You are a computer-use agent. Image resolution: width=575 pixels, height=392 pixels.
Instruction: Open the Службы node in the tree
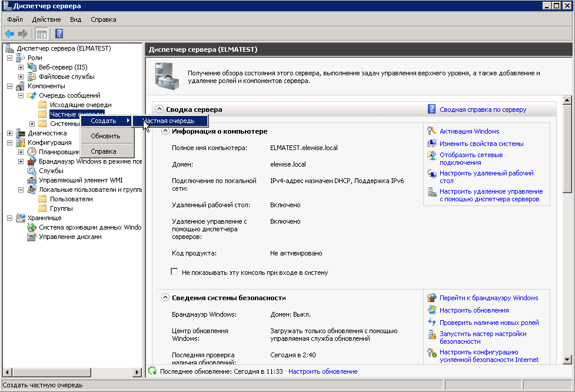[51, 171]
